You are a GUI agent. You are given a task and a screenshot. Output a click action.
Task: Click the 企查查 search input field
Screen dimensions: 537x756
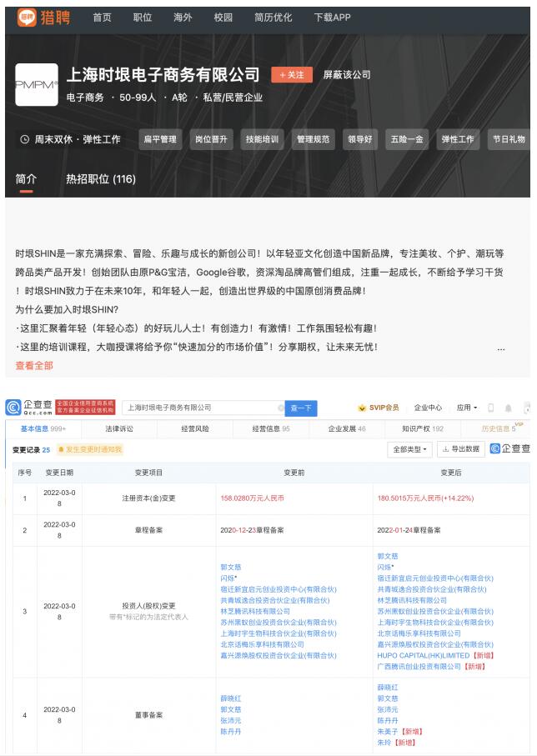203,408
